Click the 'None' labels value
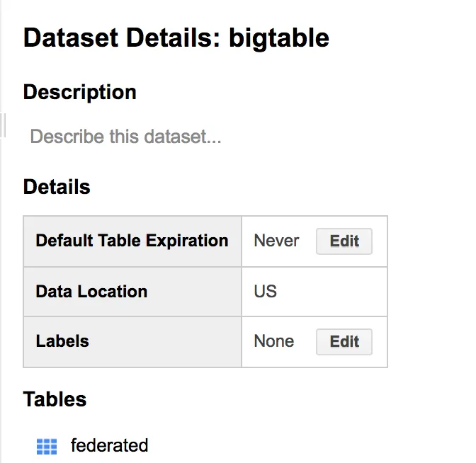 [x=273, y=341]
